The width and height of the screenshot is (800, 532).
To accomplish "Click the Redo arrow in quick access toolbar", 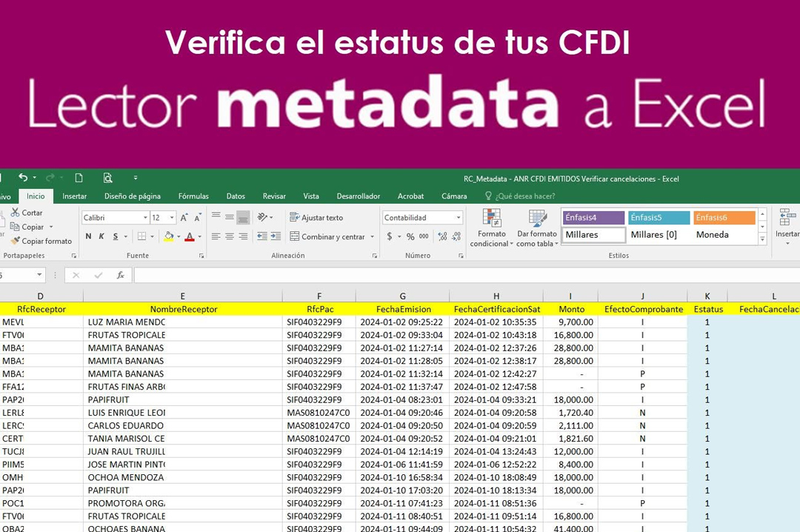I will (50, 178).
